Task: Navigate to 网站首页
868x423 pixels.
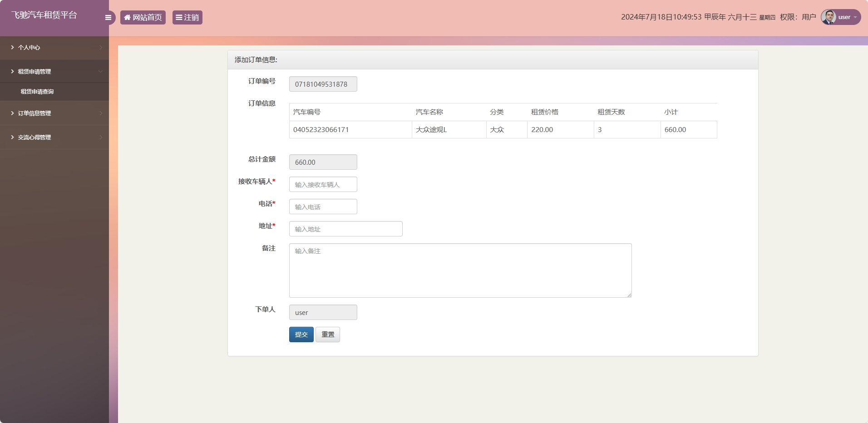Action: pyautogui.click(x=143, y=17)
